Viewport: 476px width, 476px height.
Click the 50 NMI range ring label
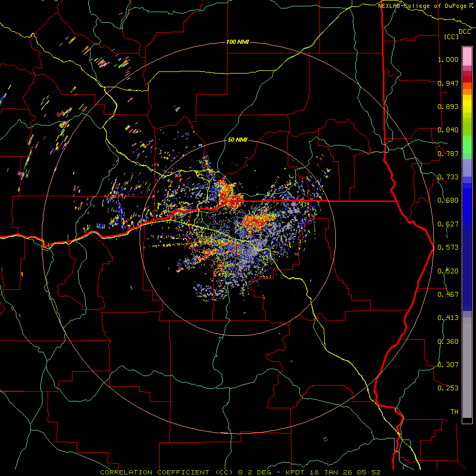[x=237, y=140]
